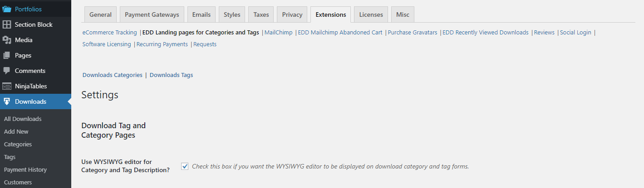Open the Taxes settings tab

(261, 14)
